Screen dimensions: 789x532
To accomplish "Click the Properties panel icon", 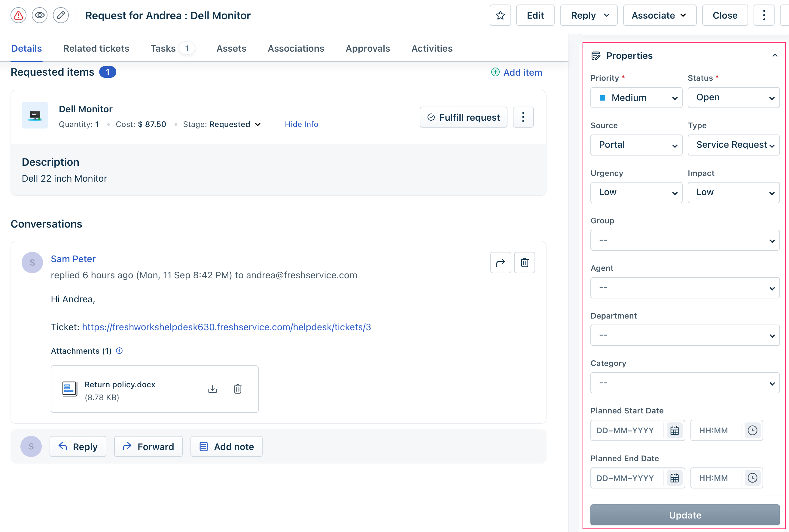I will point(596,56).
